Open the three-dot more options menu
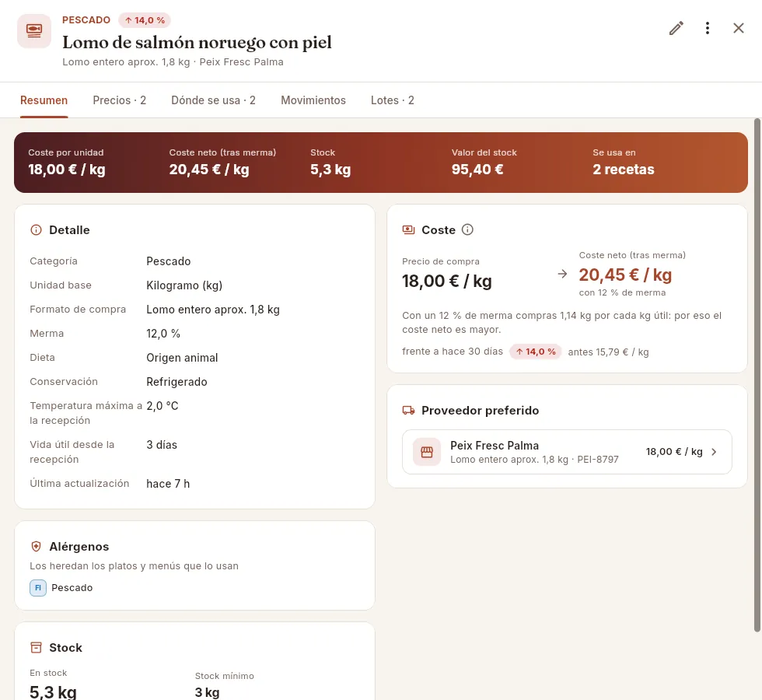Screen dimensions: 762x700 707,28
